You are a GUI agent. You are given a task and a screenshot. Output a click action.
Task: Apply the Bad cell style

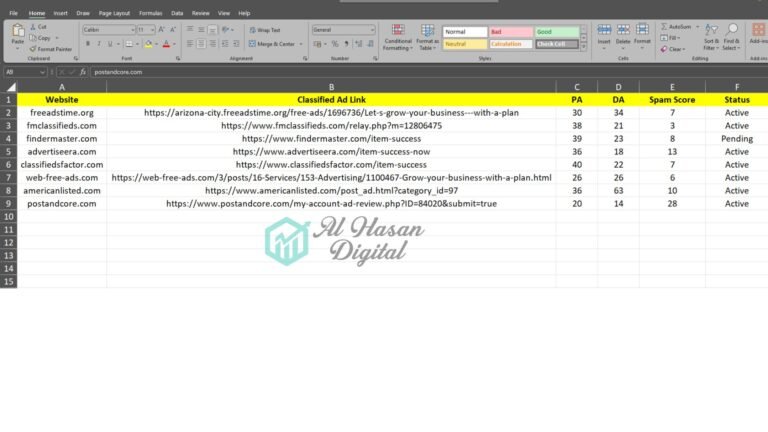511,32
